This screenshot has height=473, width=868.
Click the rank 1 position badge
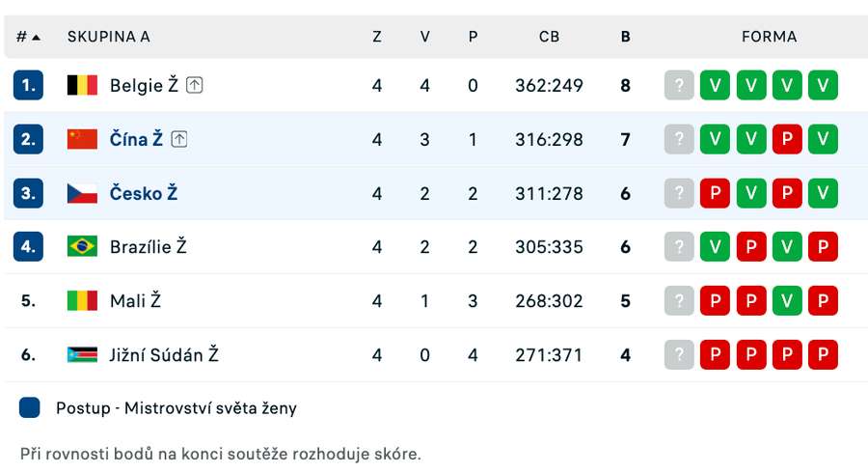28,85
